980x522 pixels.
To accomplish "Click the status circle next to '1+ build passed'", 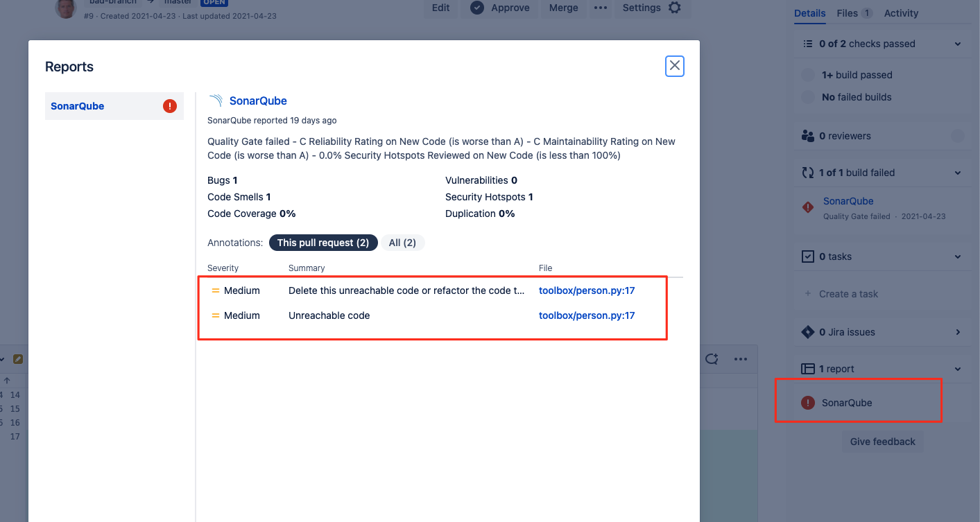I will (808, 75).
